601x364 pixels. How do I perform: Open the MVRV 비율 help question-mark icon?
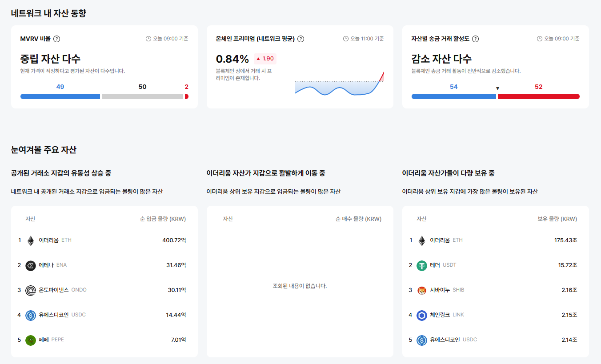57,39
